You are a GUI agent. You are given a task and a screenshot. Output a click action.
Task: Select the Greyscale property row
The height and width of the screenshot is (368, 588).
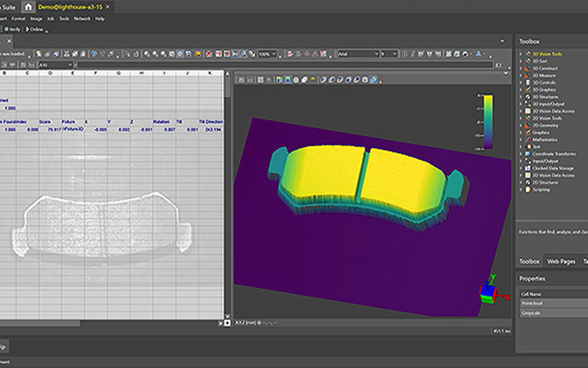click(x=554, y=313)
